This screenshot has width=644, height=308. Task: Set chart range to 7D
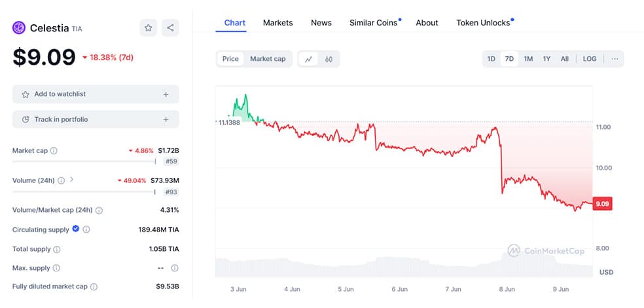click(x=509, y=59)
